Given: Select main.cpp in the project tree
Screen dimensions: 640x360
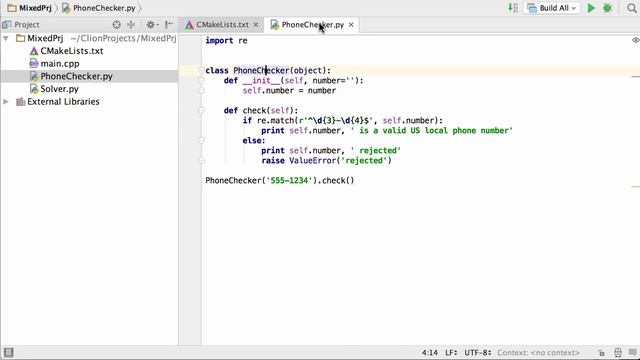Looking at the screenshot, I should [60, 64].
